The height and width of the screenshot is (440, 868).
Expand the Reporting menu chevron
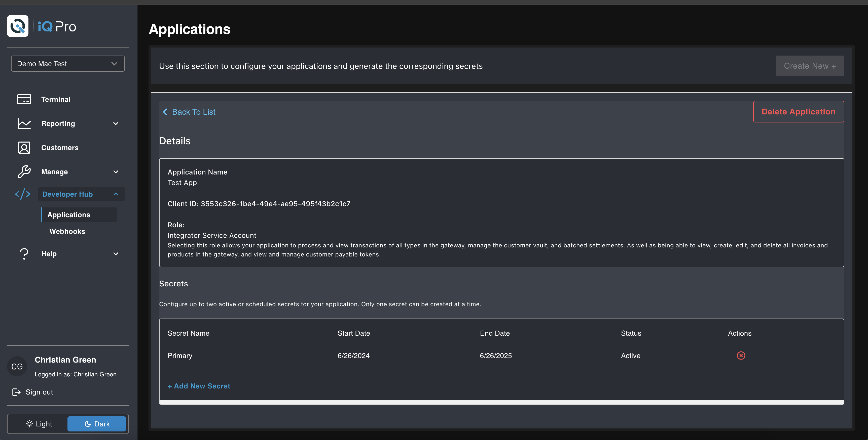(116, 123)
